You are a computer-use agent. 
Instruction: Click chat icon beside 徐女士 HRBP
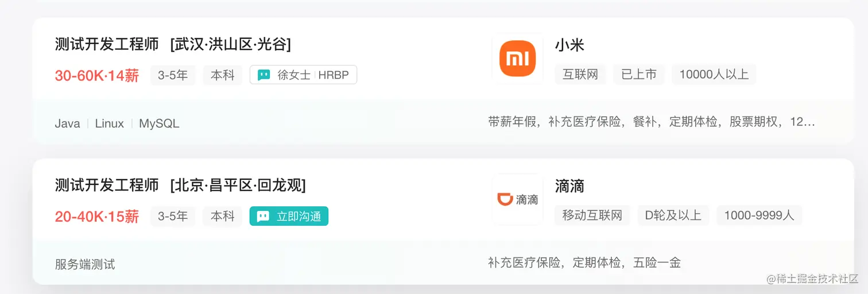263,75
